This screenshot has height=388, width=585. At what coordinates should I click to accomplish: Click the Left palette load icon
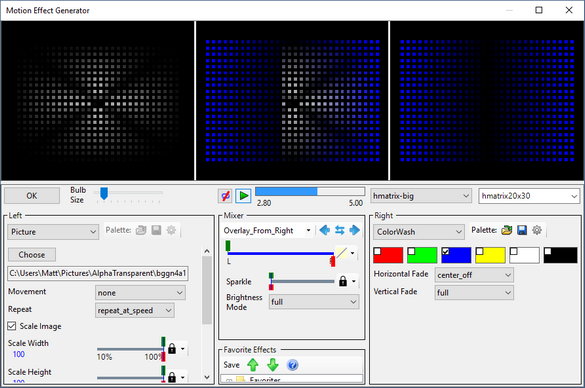pos(141,230)
